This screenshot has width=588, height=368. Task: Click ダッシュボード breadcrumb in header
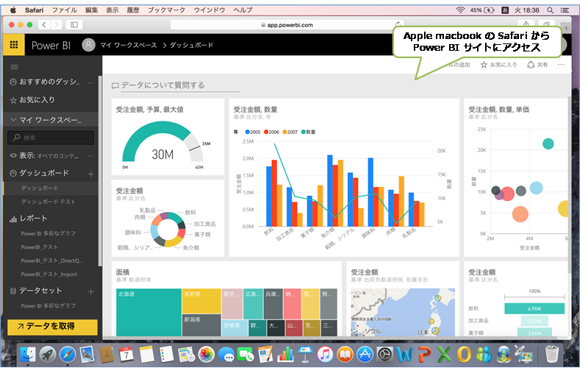point(191,45)
